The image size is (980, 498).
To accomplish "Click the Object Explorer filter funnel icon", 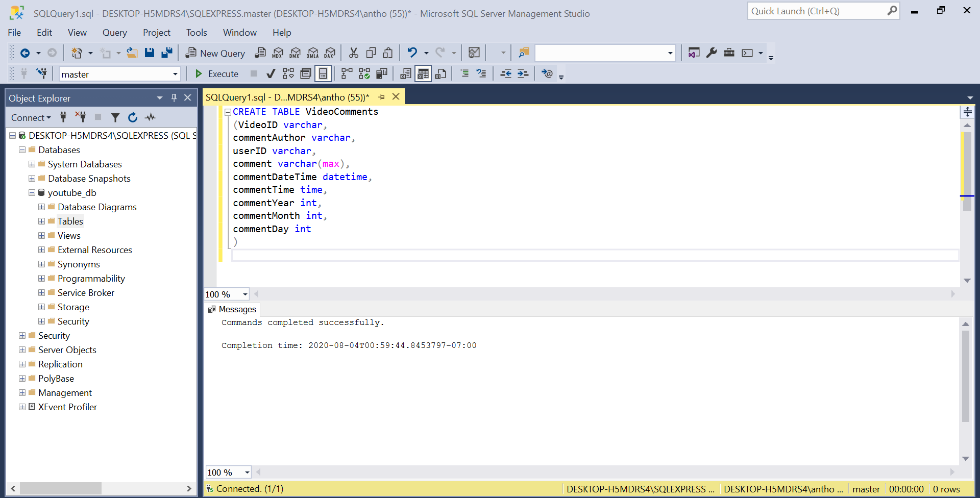I will coord(115,118).
